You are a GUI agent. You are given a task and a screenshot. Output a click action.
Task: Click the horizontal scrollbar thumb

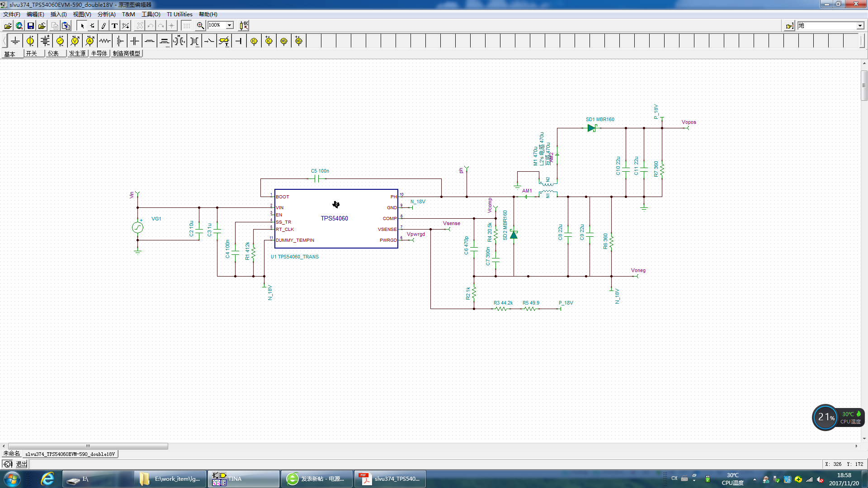pos(88,446)
